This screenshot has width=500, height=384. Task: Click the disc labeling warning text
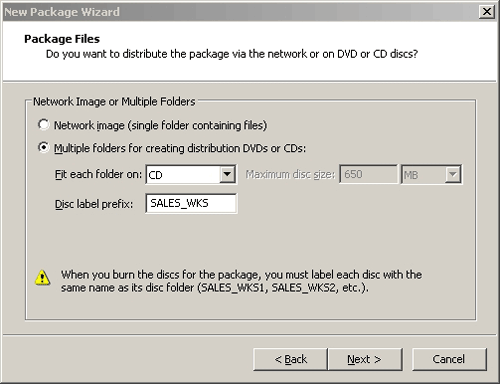click(x=241, y=281)
